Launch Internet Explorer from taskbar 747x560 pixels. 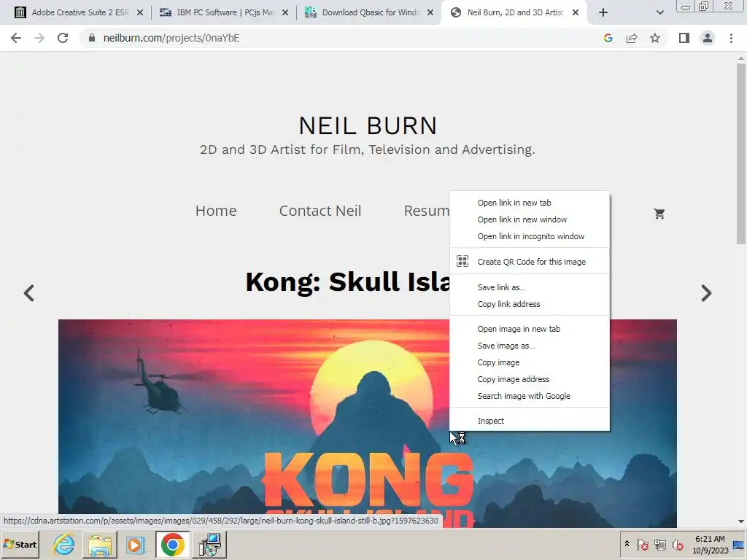[63, 544]
